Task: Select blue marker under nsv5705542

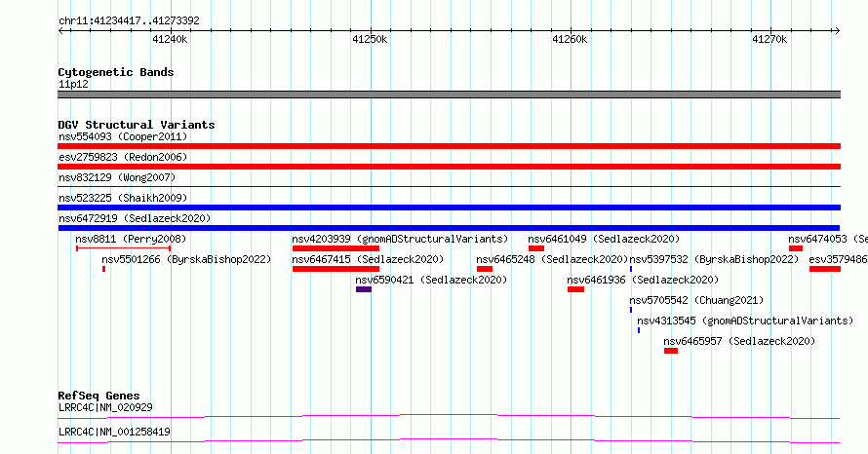Action: (630, 310)
